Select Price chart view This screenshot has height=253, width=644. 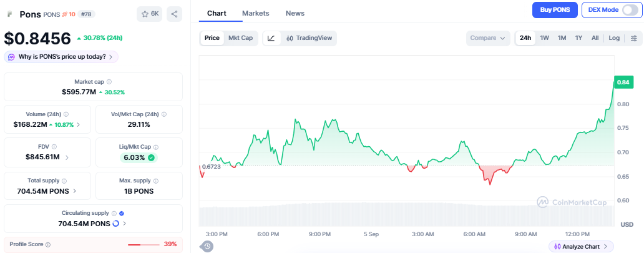(212, 38)
